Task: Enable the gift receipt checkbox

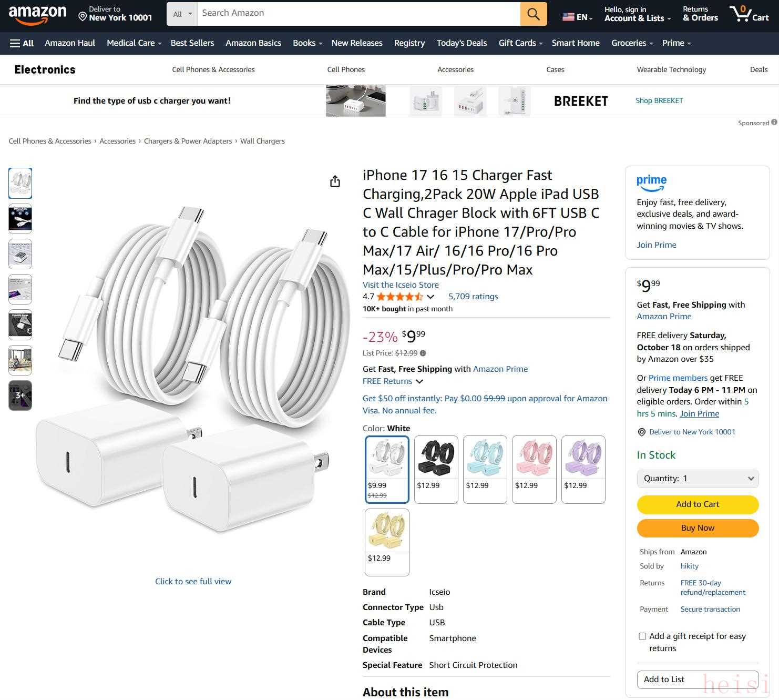Action: pos(642,636)
